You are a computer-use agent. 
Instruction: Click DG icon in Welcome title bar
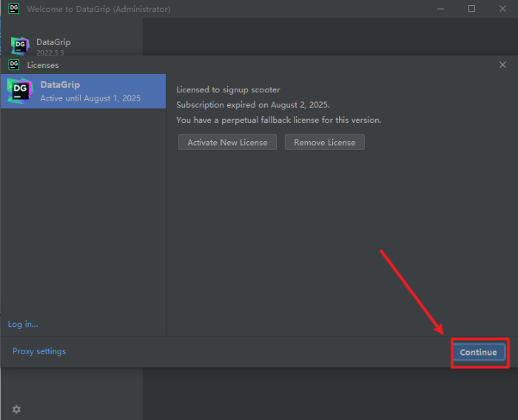point(14,9)
